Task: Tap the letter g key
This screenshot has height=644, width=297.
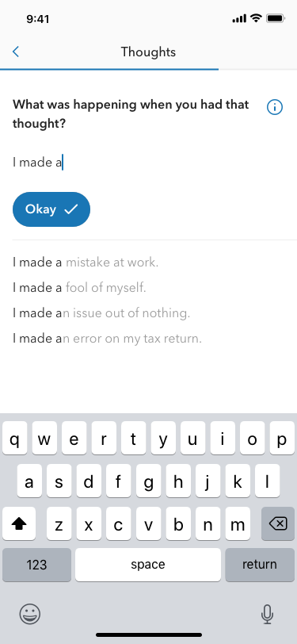Action: click(148, 481)
